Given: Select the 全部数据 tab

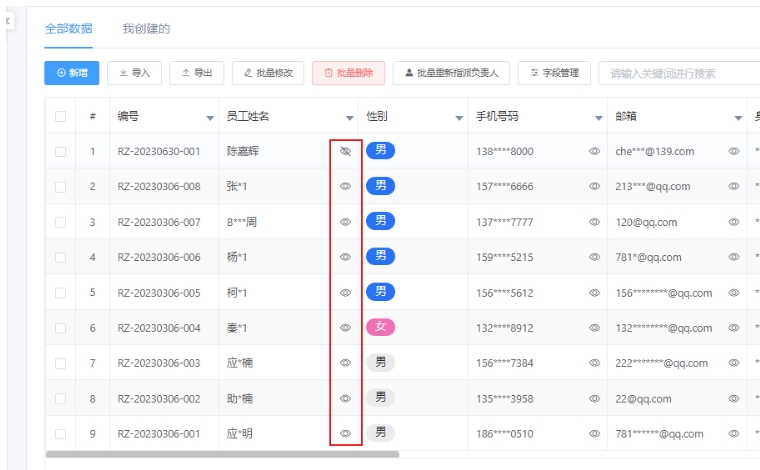Looking at the screenshot, I should tap(68, 29).
